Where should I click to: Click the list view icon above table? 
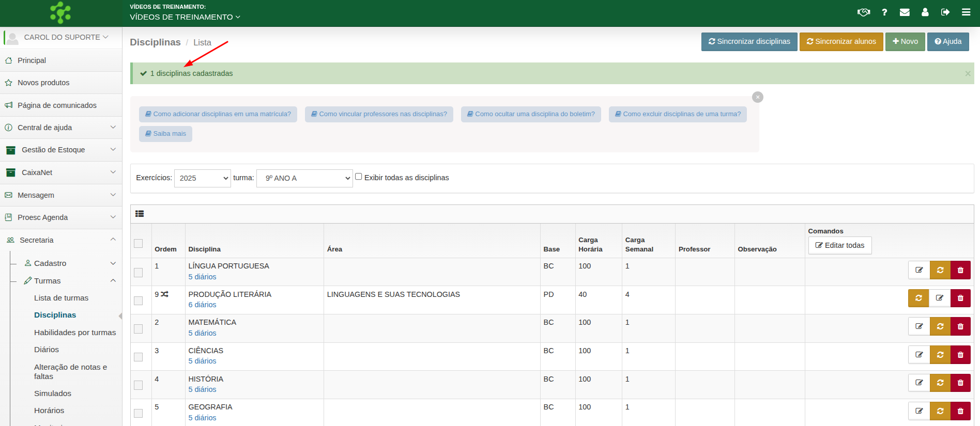(140, 214)
